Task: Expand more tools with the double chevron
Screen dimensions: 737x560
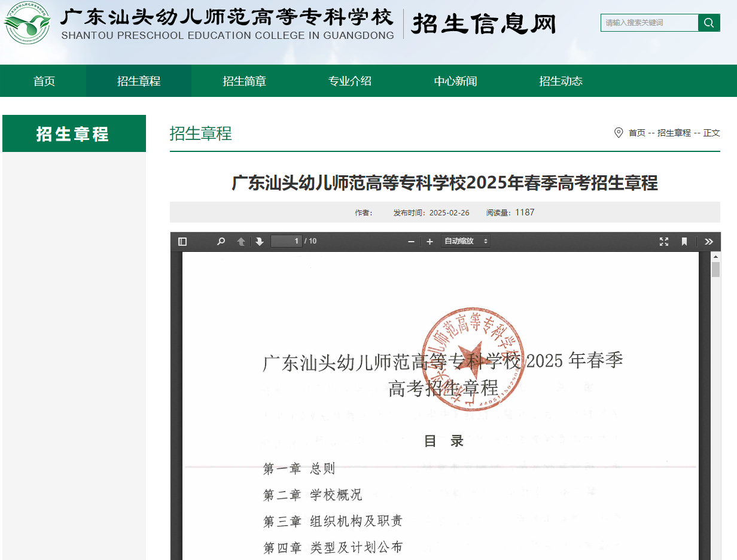Action: pyautogui.click(x=709, y=241)
